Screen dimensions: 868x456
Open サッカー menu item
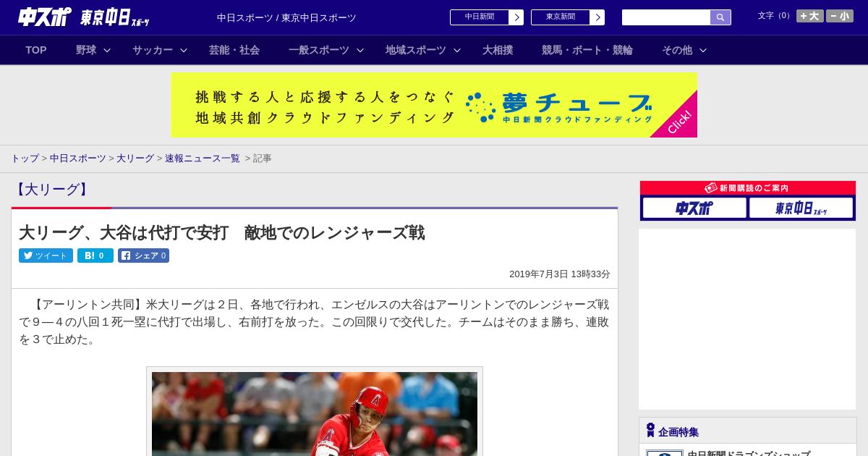tap(153, 50)
